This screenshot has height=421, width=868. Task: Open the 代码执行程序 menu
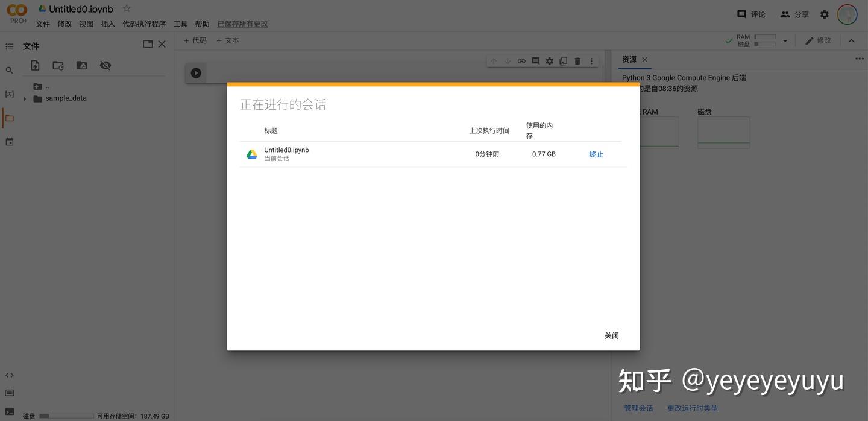[x=144, y=23]
